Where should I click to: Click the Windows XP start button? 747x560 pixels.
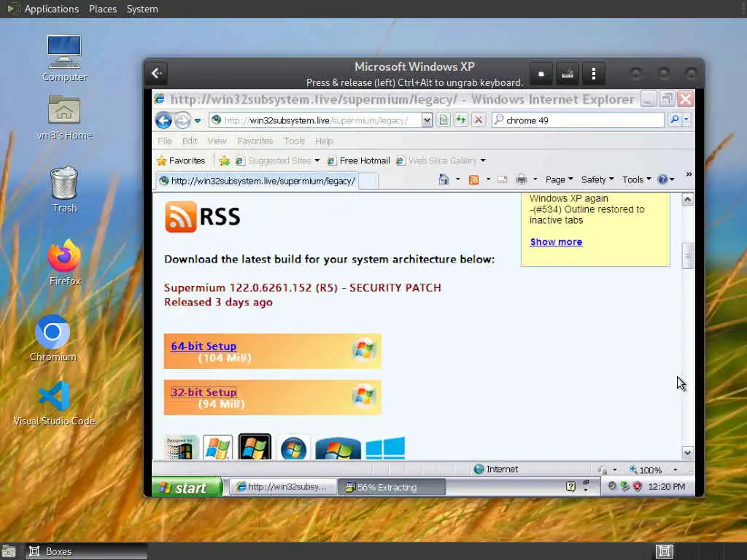187,488
